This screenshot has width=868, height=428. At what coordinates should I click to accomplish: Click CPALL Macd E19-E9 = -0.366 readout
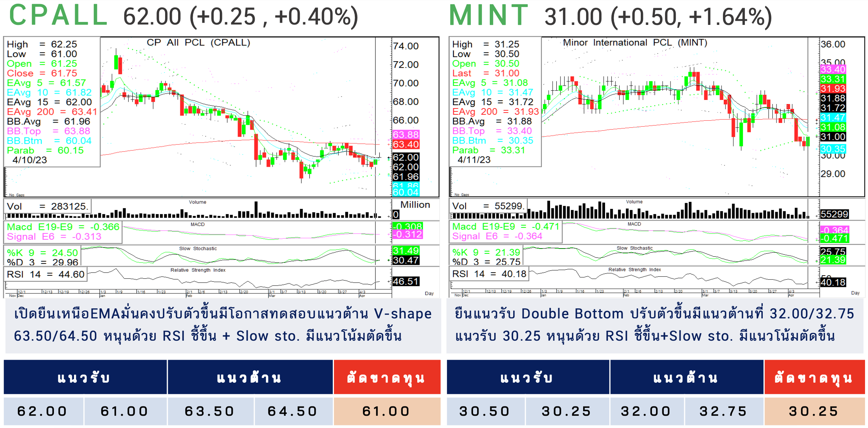(x=63, y=227)
